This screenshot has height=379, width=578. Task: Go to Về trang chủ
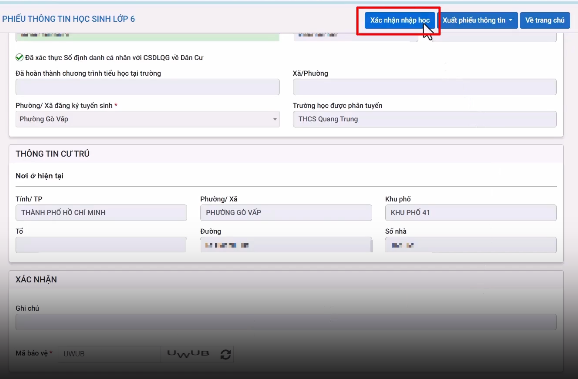545,20
